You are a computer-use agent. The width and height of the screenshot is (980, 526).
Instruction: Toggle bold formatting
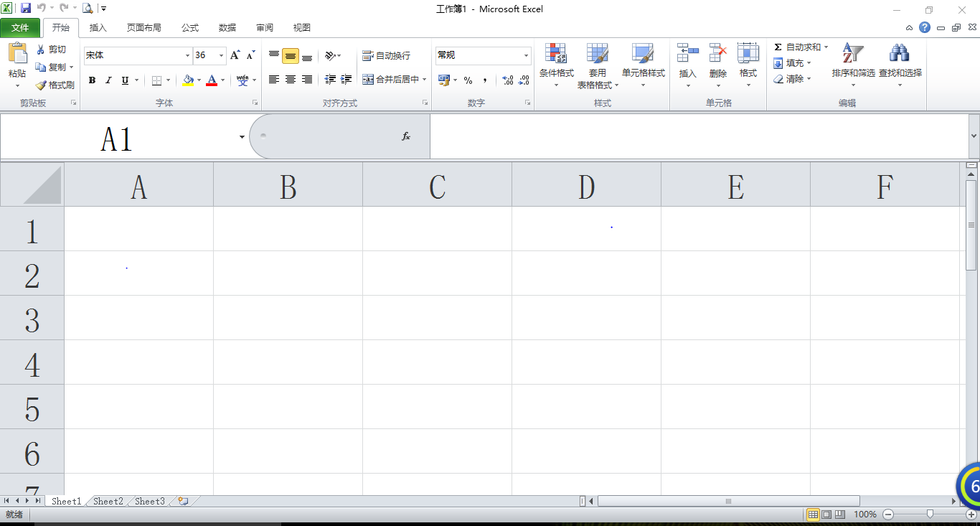(92, 80)
